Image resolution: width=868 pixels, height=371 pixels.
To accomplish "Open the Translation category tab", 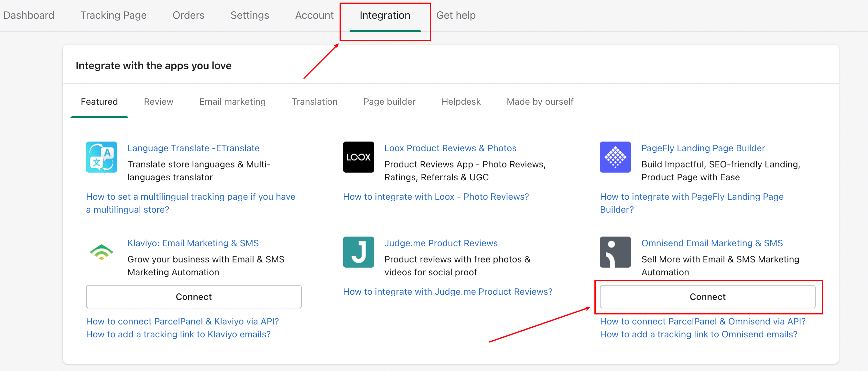I will click(x=314, y=101).
